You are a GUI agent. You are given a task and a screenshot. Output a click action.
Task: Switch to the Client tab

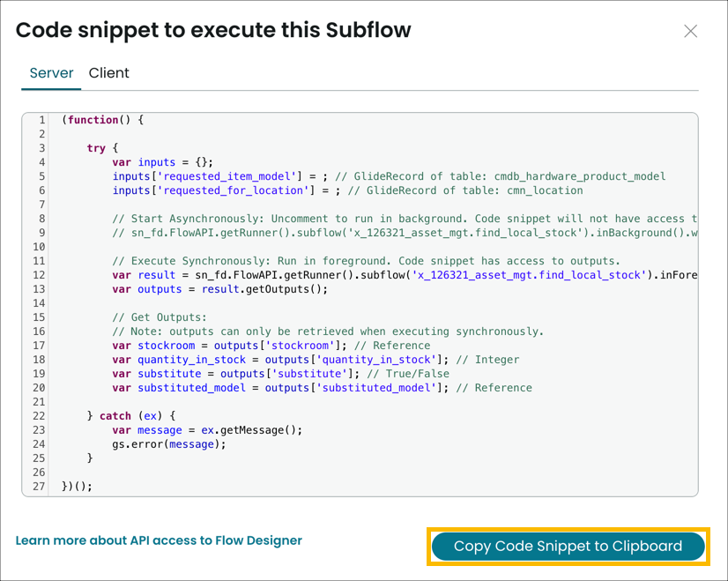108,73
